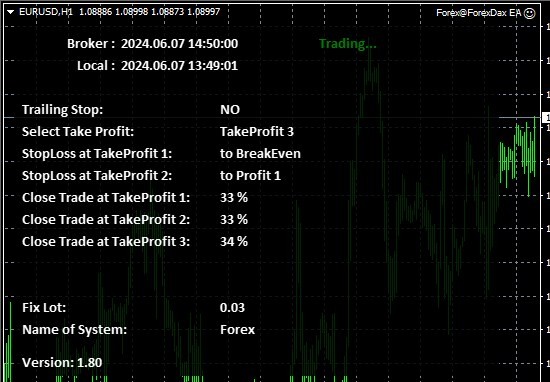Click the 34 % value for TakeProfit 3
Viewport: 550px width, 382px height.
coord(234,242)
